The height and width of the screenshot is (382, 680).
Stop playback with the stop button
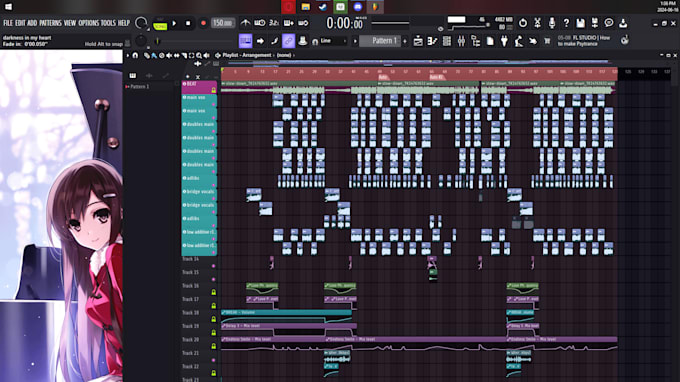click(x=188, y=23)
